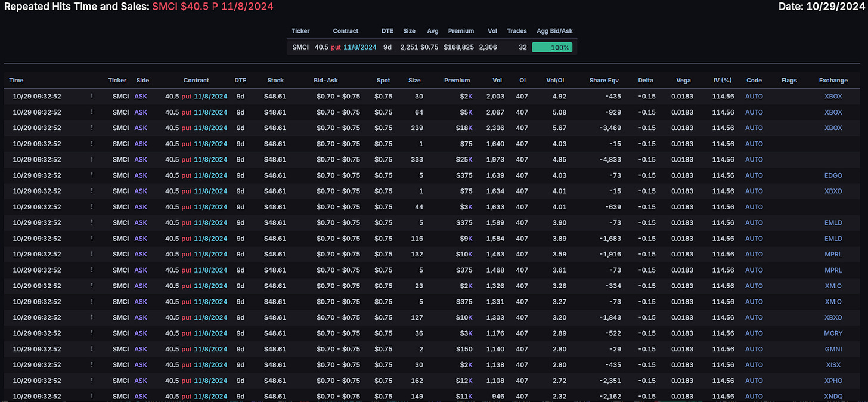The image size is (868, 402).
Task: Select the $168,825 premium summary value
Action: click(459, 47)
